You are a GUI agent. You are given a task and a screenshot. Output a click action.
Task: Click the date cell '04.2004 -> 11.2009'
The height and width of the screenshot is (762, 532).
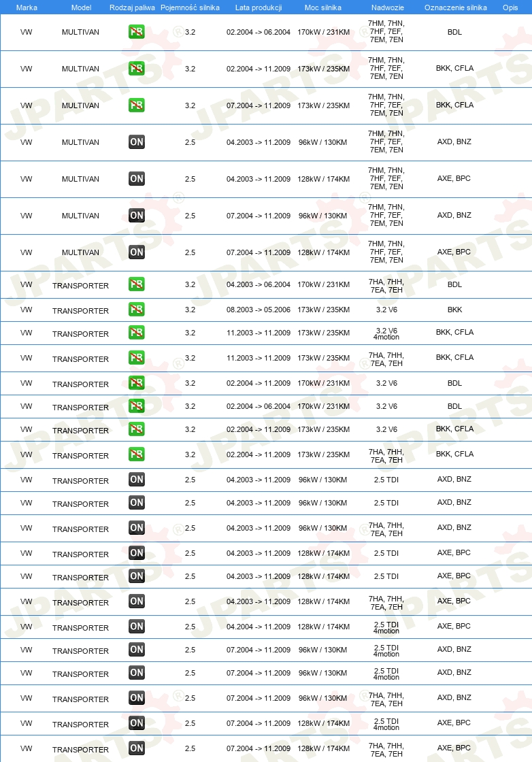coord(259,627)
